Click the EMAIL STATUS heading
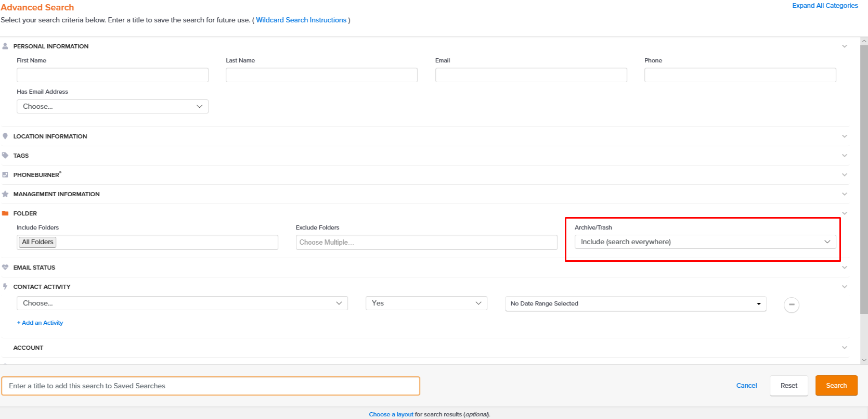868x419 pixels. point(34,268)
